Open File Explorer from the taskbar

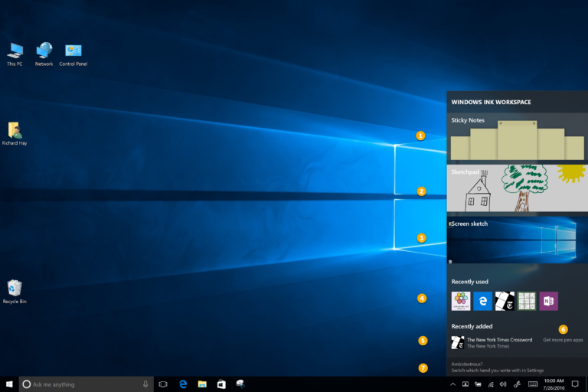pos(202,384)
